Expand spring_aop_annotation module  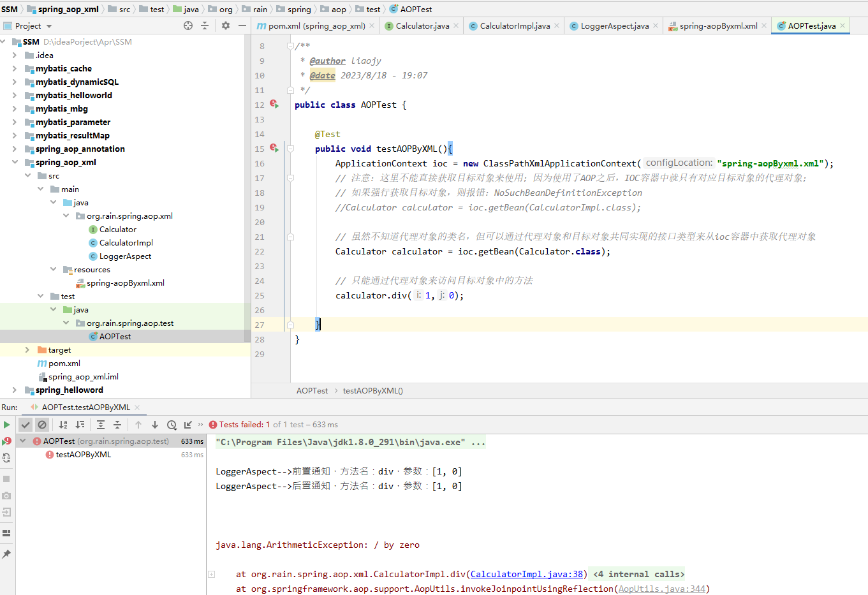(15, 149)
